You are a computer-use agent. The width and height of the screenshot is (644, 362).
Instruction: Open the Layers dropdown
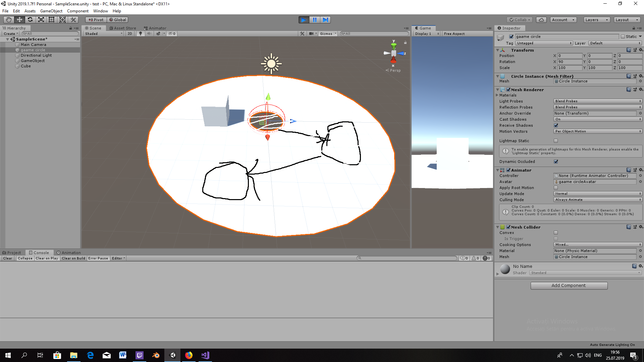(596, 20)
